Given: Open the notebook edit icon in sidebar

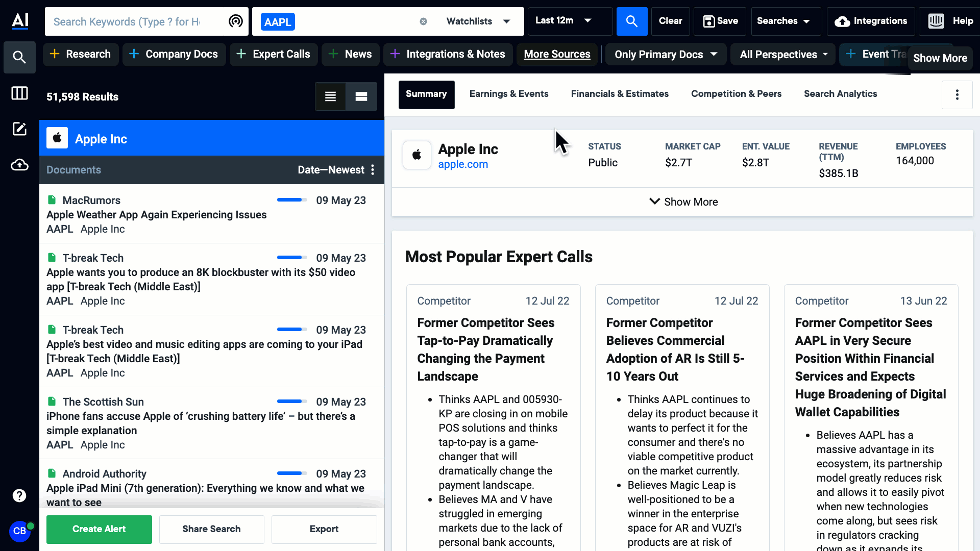Looking at the screenshot, I should tap(19, 129).
